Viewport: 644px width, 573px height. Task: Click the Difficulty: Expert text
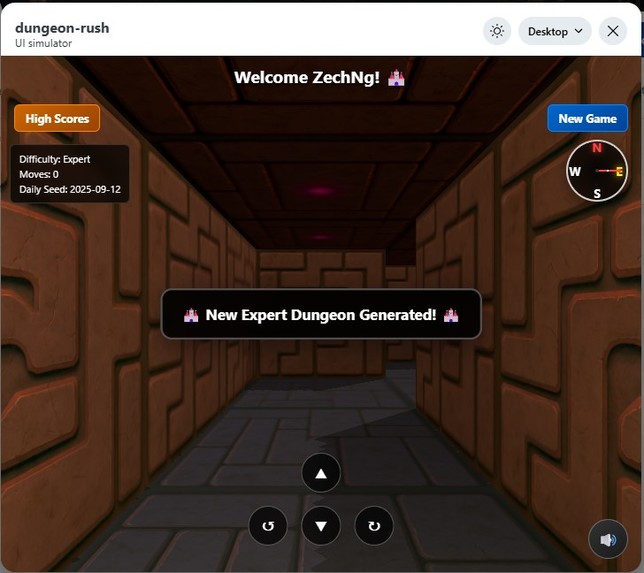click(55, 159)
